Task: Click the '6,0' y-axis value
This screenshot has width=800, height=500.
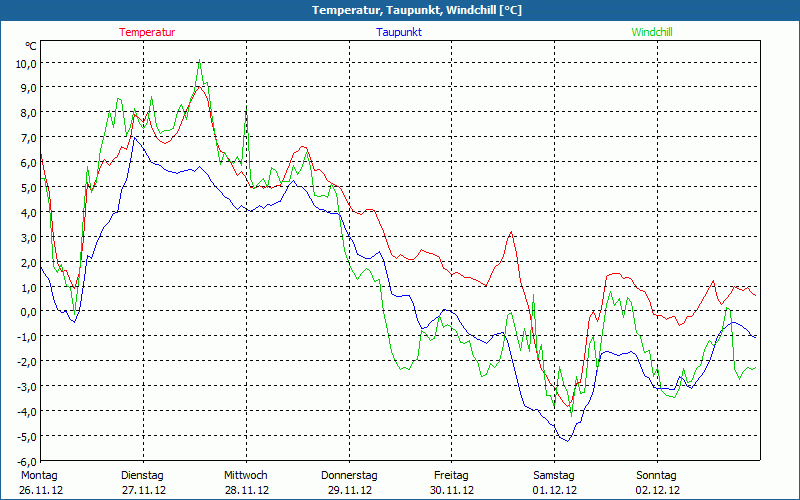Action: point(29,163)
